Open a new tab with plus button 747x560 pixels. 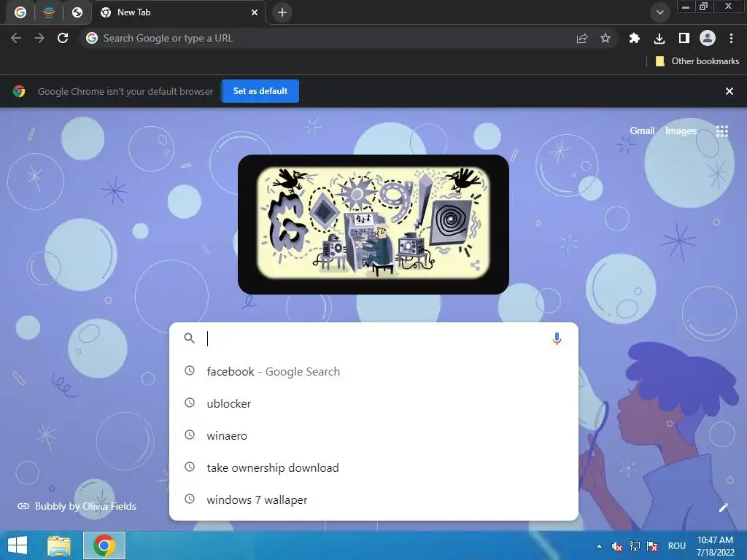(x=282, y=12)
